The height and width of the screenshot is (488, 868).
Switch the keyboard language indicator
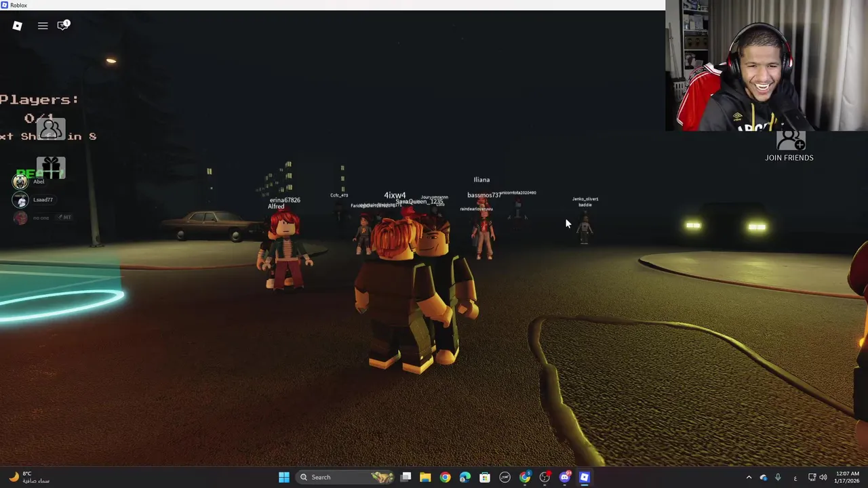pos(795,477)
